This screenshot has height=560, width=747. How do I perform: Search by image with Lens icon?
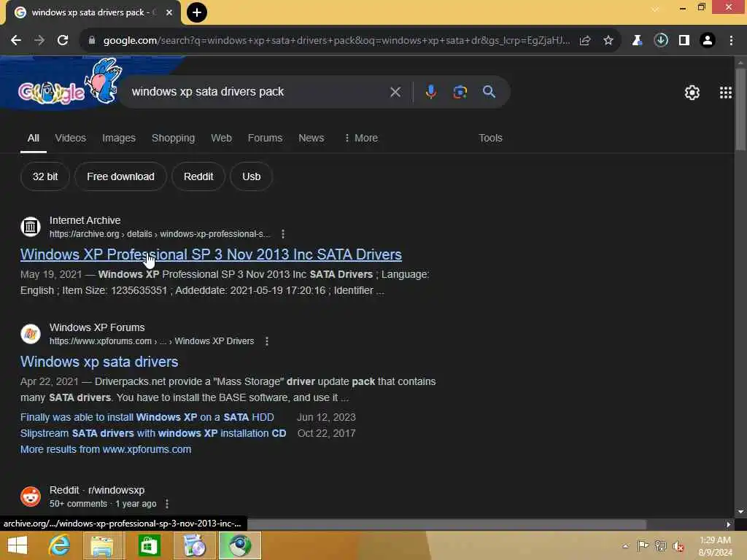(460, 92)
